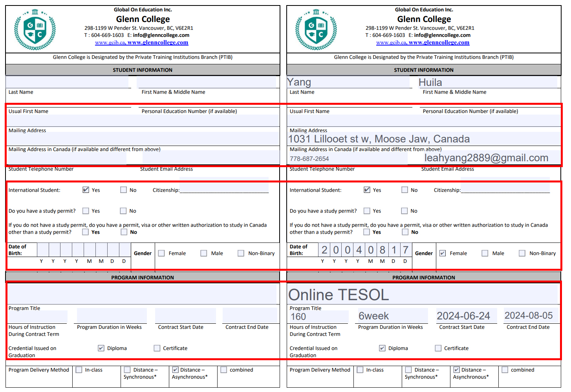Click the Glenn College crest logo on the blank form
This screenshot has width=571, height=392.
[x=35, y=29]
